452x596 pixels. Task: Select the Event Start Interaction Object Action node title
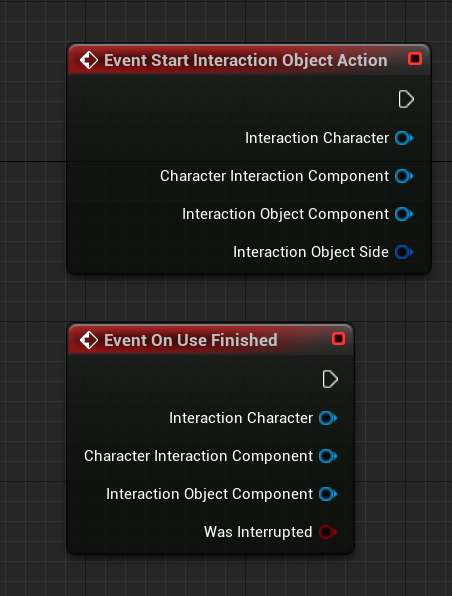[x=246, y=60]
